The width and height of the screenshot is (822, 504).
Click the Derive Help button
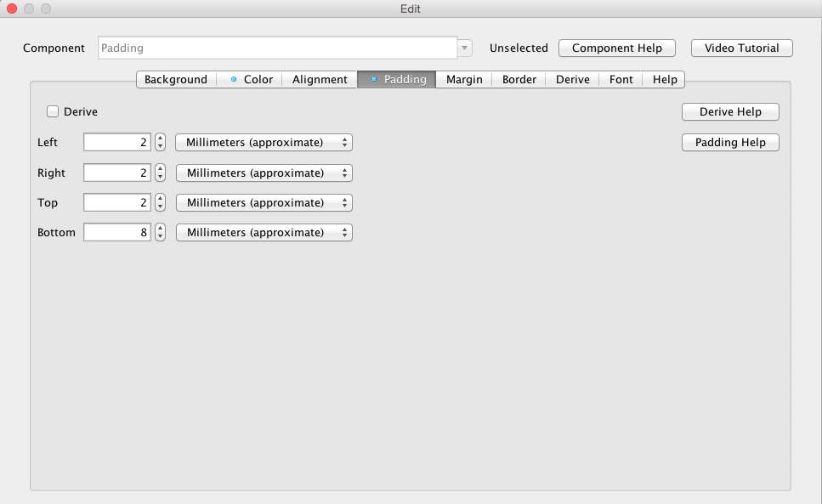tap(729, 111)
